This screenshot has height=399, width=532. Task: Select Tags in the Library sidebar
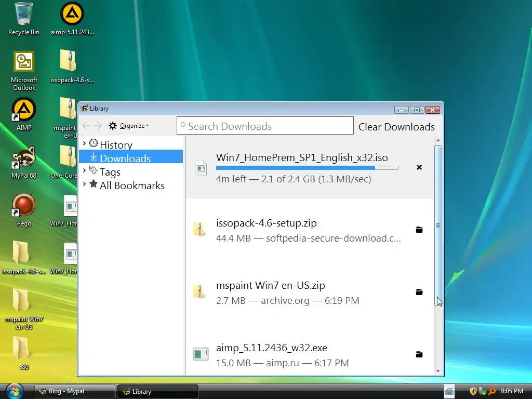(110, 172)
